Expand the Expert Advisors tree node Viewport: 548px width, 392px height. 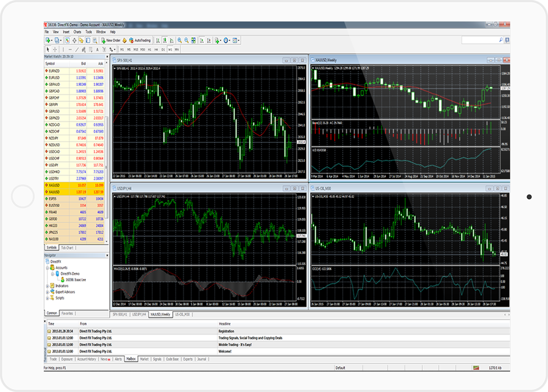[x=47, y=292]
